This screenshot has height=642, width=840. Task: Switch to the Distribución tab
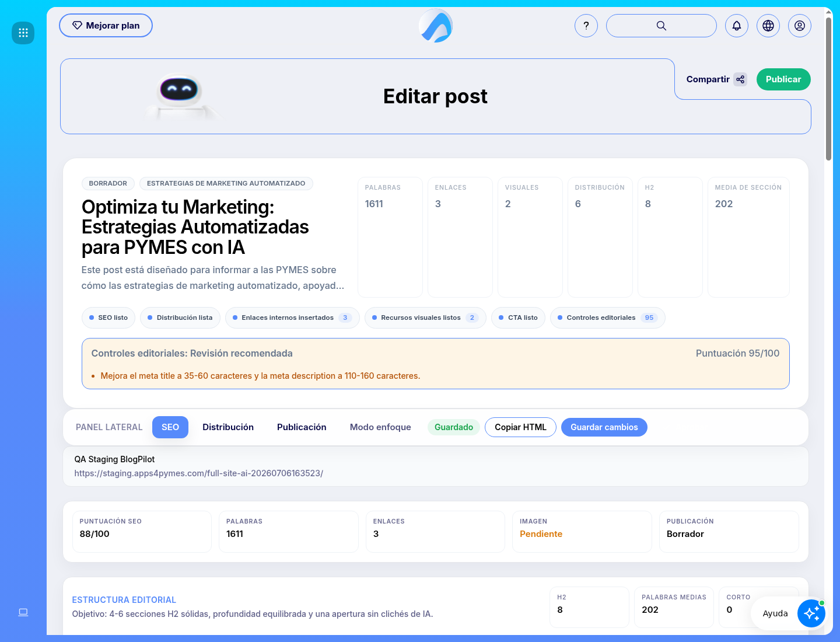tap(228, 427)
